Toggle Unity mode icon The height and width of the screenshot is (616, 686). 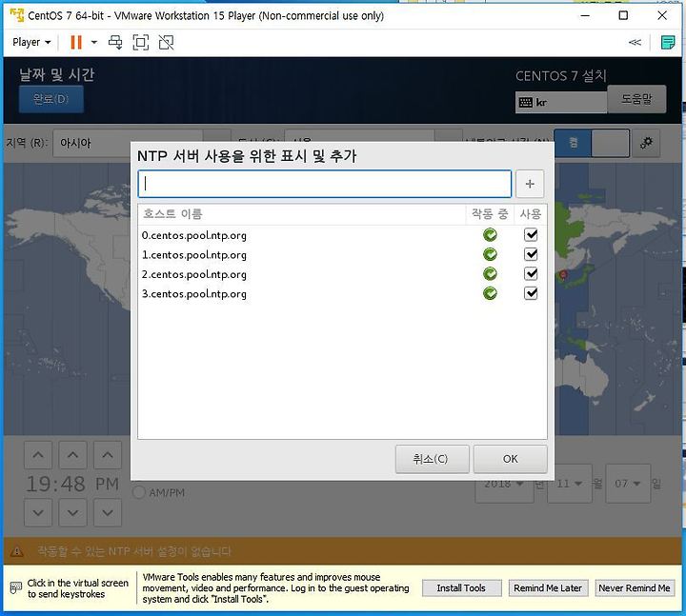click(166, 43)
